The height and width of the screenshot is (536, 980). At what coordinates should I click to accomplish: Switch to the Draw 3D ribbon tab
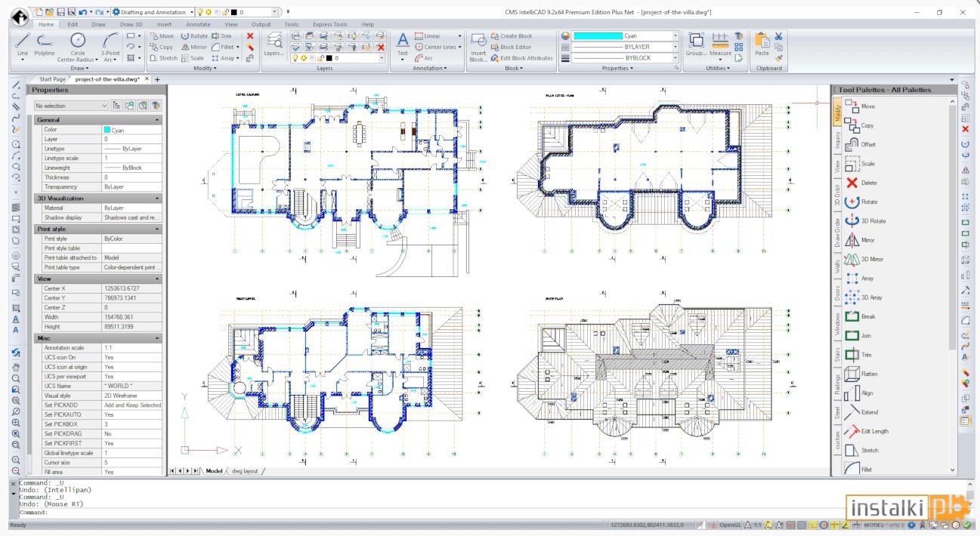[131, 24]
